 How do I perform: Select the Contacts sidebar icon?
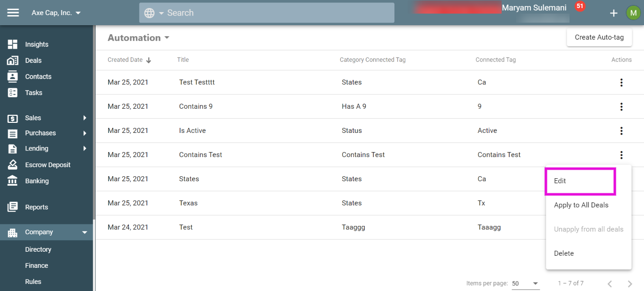[x=13, y=77]
